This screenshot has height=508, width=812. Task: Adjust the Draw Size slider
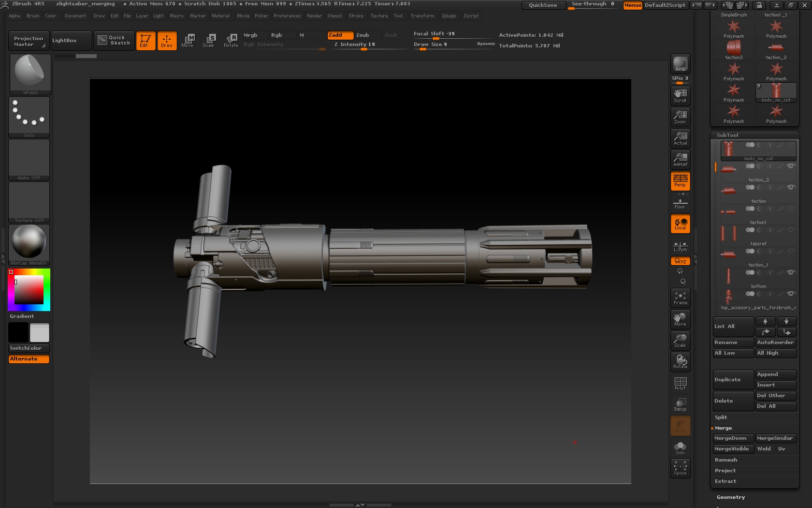pos(453,45)
